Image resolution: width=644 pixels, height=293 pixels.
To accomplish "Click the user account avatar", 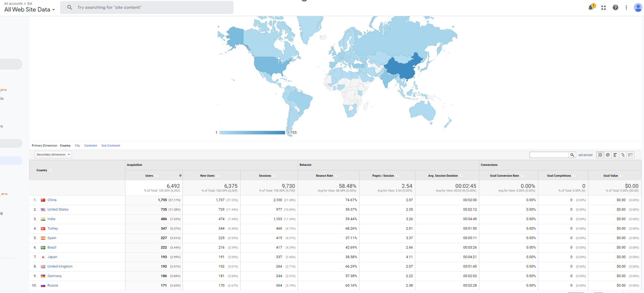I will 638,7.
